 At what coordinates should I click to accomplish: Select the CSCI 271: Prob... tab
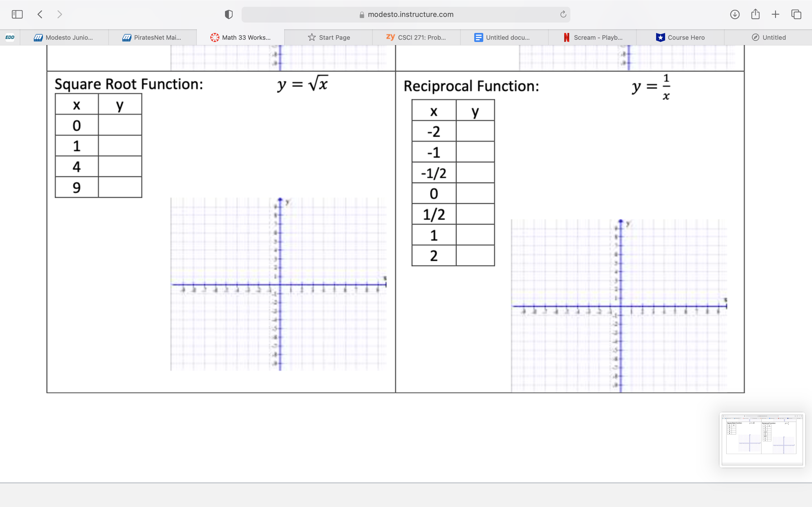click(x=416, y=37)
